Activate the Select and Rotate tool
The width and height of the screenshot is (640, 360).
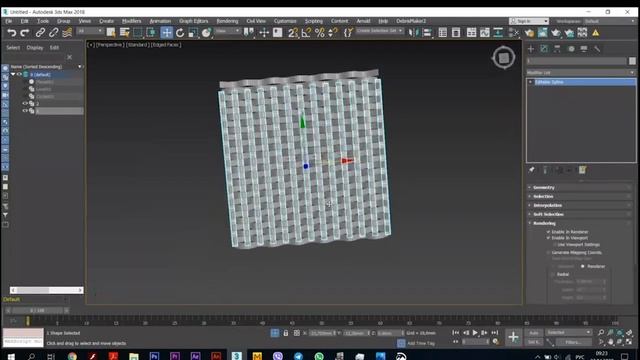pos(180,33)
